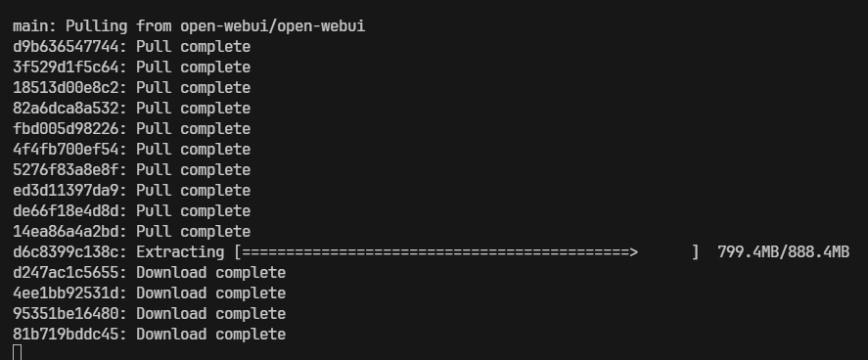Click layer ID 82a6dca8a532

click(66, 109)
